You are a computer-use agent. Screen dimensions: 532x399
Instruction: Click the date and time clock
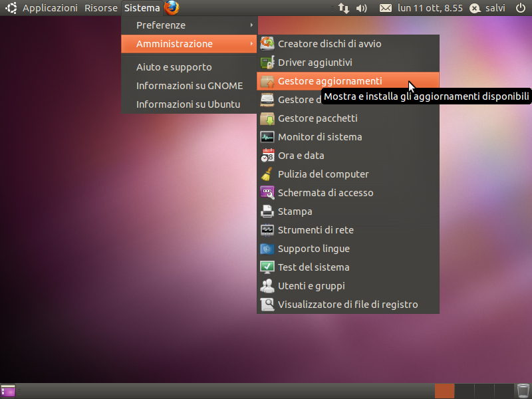pos(430,8)
